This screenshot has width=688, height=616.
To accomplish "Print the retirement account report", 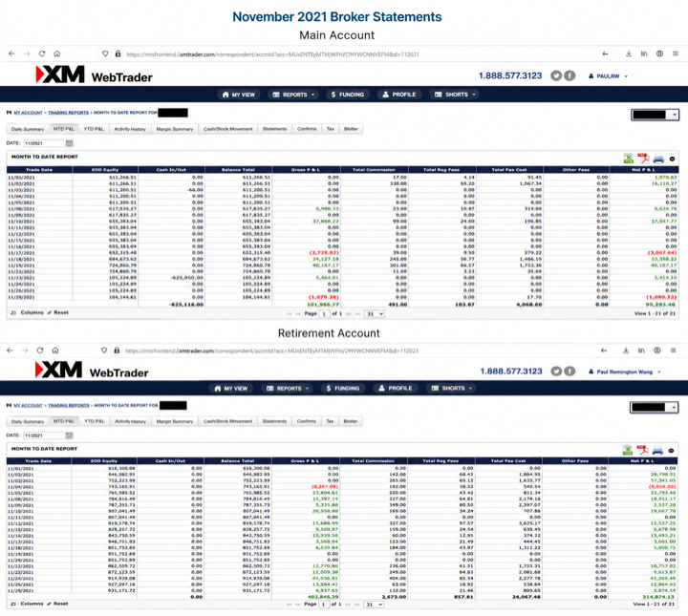I will 657,450.
